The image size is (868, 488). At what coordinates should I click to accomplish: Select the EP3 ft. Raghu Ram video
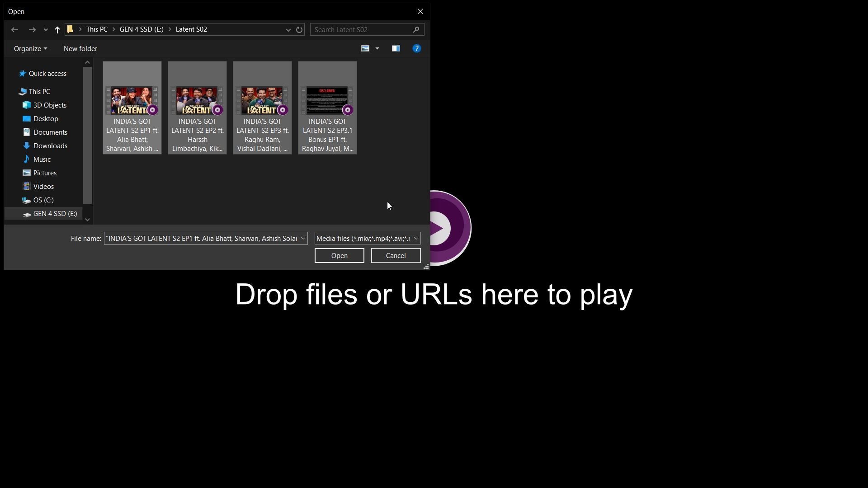tap(262, 108)
